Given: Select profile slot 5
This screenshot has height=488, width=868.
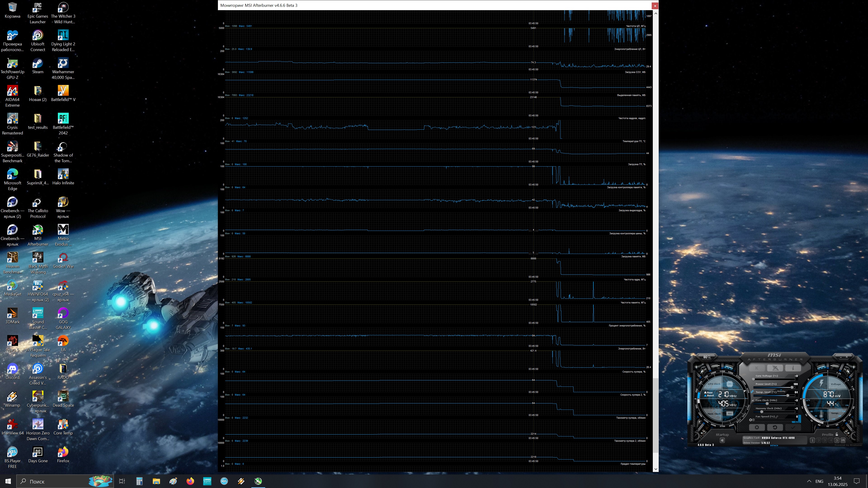Looking at the screenshot, I should click(837, 441).
